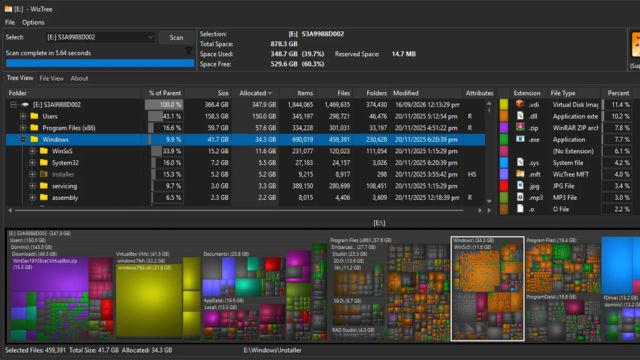The width and height of the screenshot is (640, 360).
Task: Click the servicing row size 3.0 GB
Action: coord(220,186)
